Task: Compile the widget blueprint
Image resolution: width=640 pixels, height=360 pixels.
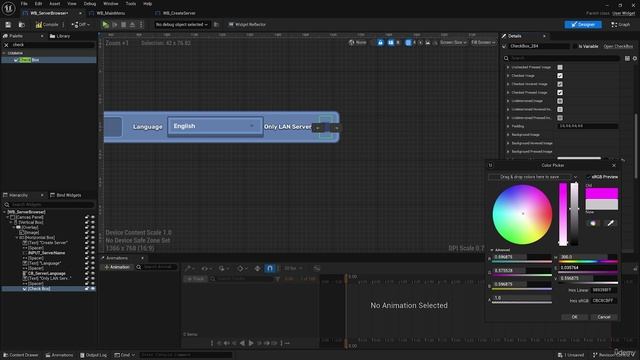Action: point(47,24)
